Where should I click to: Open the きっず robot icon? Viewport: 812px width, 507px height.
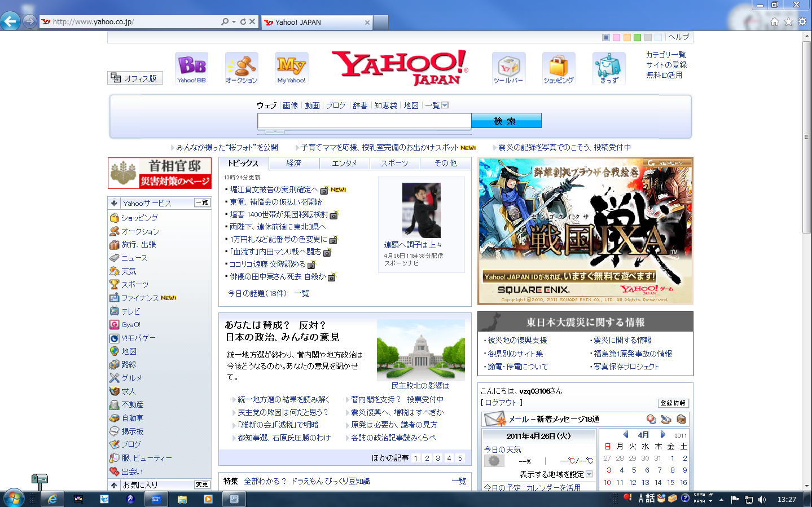[x=609, y=68]
